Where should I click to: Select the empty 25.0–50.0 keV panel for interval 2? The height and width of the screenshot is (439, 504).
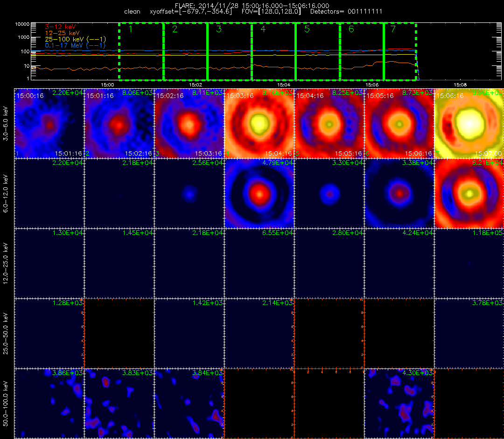[x=119, y=333]
